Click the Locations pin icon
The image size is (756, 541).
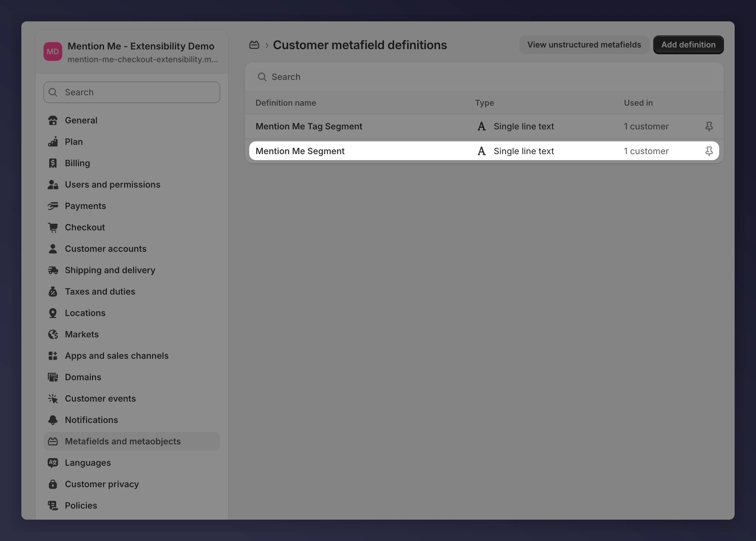tap(53, 313)
